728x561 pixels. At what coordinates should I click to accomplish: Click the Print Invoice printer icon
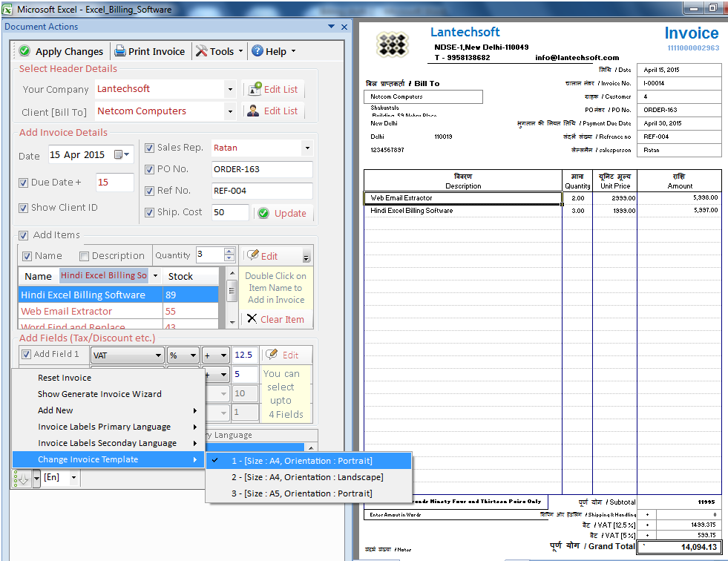[119, 50]
